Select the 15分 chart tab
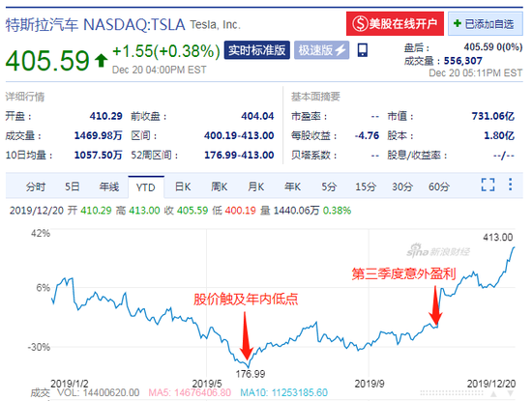This screenshot has height=401, width=532. click(x=366, y=186)
